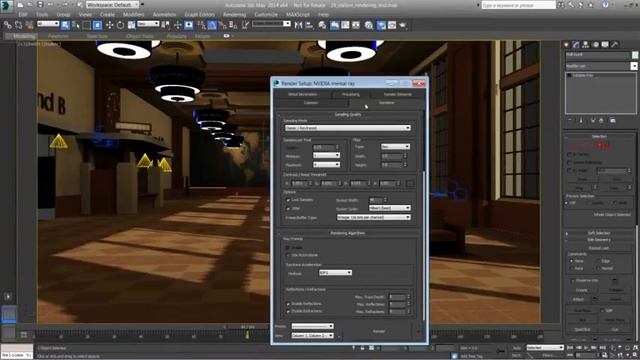Image resolution: width=640 pixels, height=360 pixels.
Task: Open the Rendering menu
Action: (x=234, y=14)
